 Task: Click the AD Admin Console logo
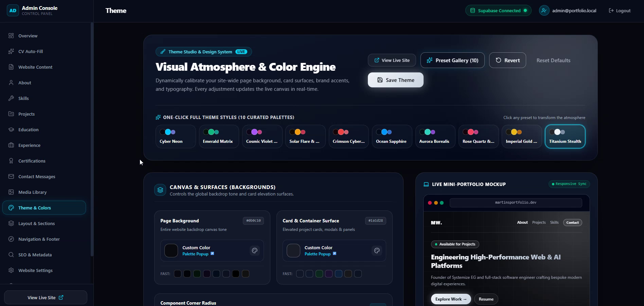13,11
